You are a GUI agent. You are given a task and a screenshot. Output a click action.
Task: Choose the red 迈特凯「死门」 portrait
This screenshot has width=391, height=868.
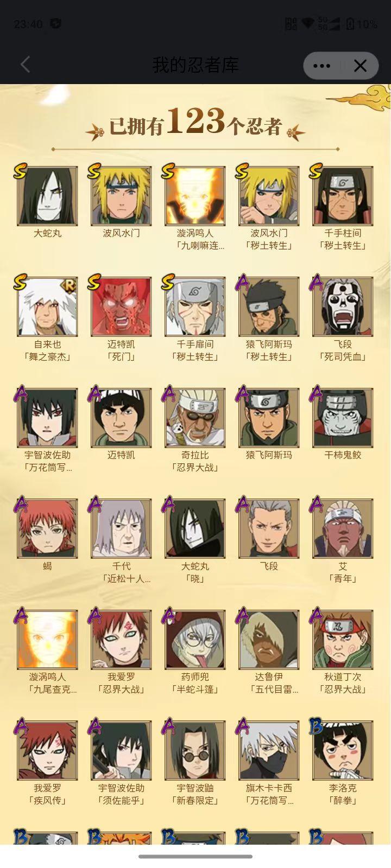point(121,307)
